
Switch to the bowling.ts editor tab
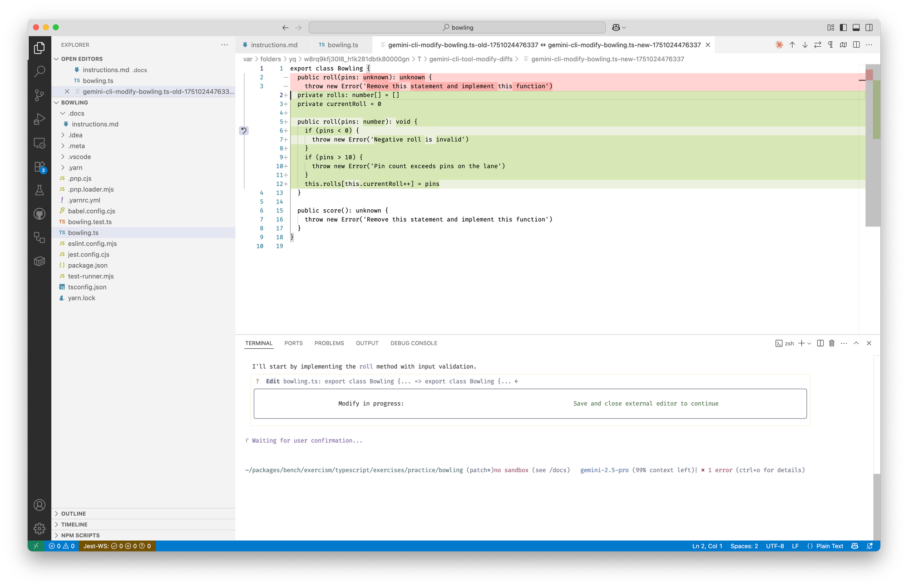tap(342, 45)
